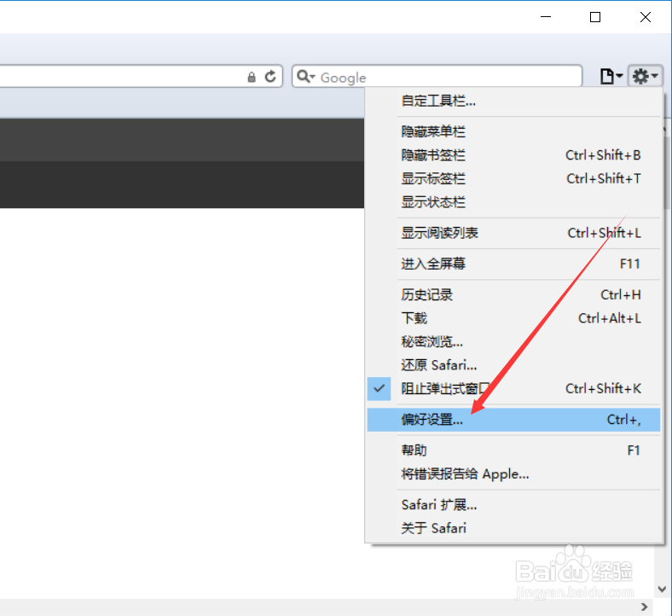This screenshot has width=672, height=616.
Task: Close the Safari window
Action: coord(646,17)
